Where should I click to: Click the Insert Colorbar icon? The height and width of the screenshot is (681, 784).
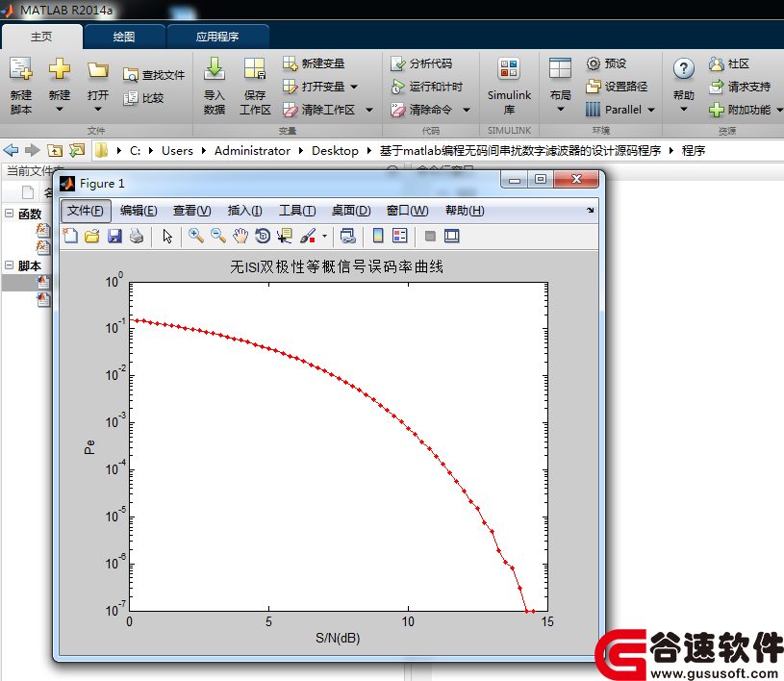[378, 236]
